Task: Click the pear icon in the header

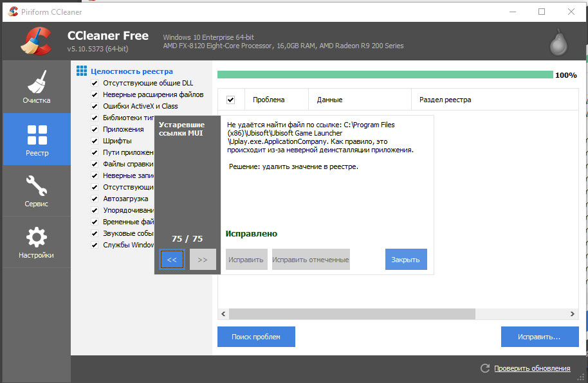Action: pos(558,42)
